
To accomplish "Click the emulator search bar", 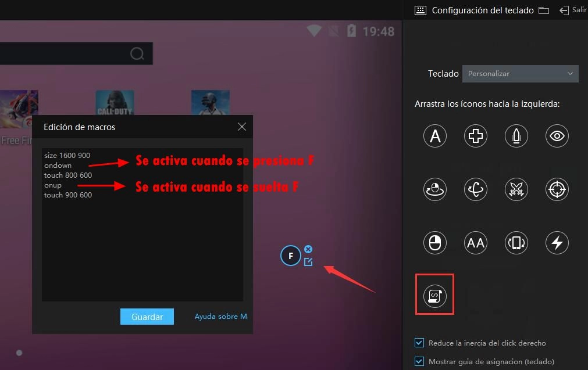I will point(76,53).
